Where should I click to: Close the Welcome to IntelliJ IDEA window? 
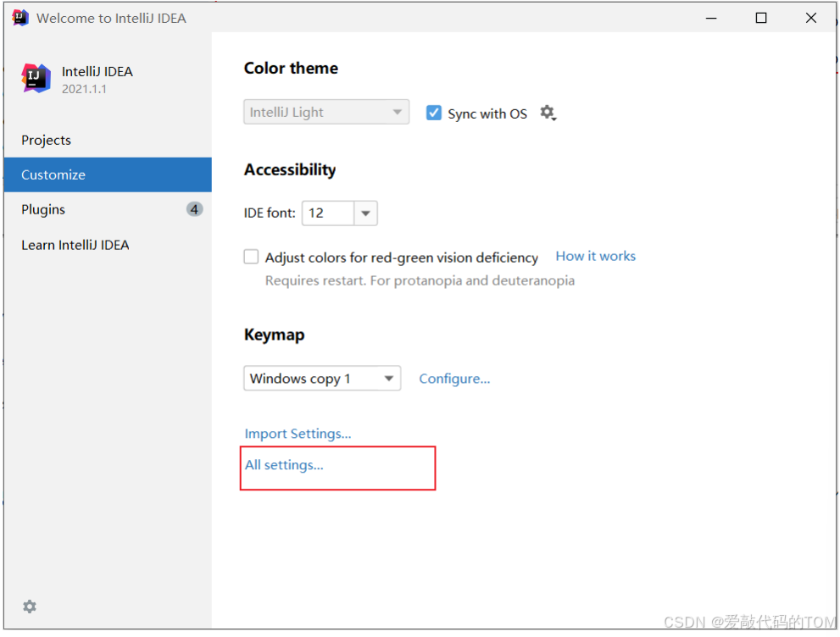pyautogui.click(x=810, y=18)
